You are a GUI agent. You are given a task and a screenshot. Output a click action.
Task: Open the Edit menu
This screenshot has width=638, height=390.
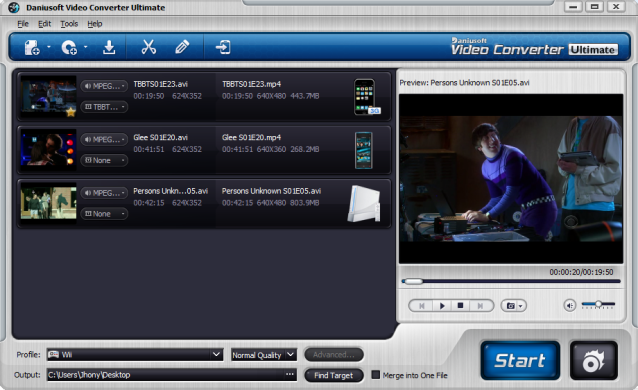(44, 24)
